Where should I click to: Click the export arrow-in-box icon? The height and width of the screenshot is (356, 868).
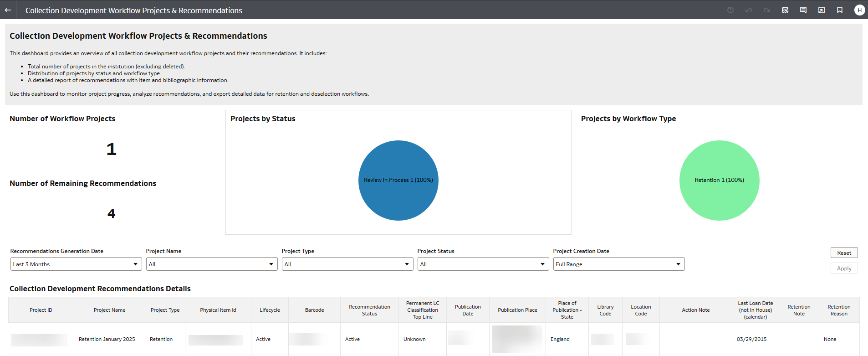pos(822,10)
